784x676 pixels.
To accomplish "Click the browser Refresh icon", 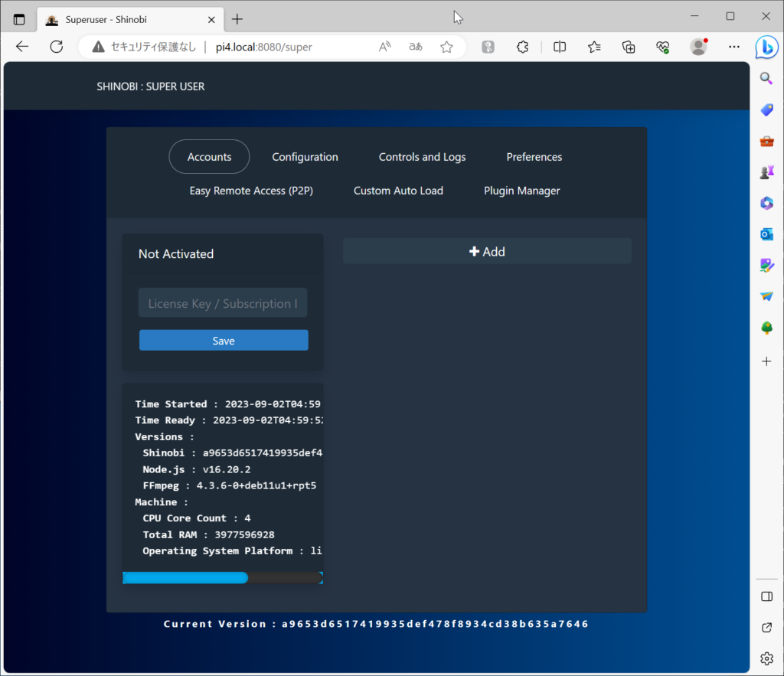I will click(x=56, y=46).
